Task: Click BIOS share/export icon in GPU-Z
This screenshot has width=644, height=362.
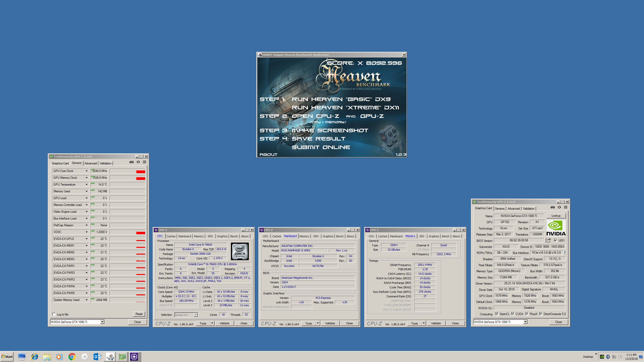Action: tap(548, 240)
